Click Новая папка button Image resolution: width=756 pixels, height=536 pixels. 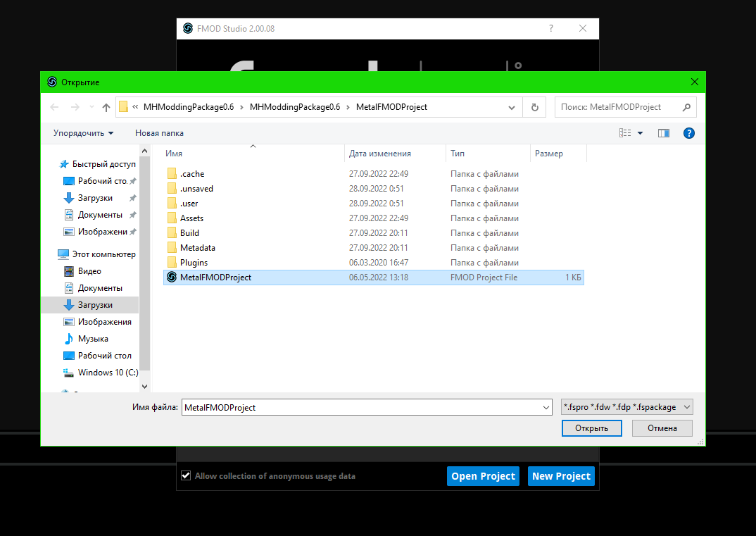(159, 133)
